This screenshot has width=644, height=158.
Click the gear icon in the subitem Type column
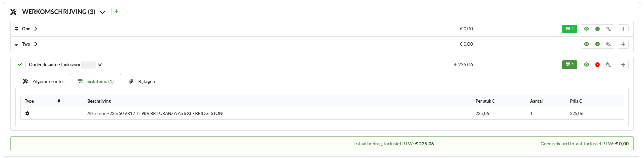pos(27,114)
